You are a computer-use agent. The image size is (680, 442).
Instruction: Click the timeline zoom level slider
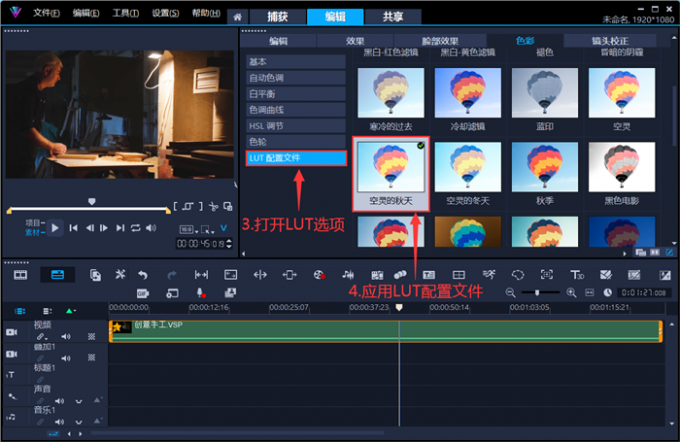tap(540, 292)
